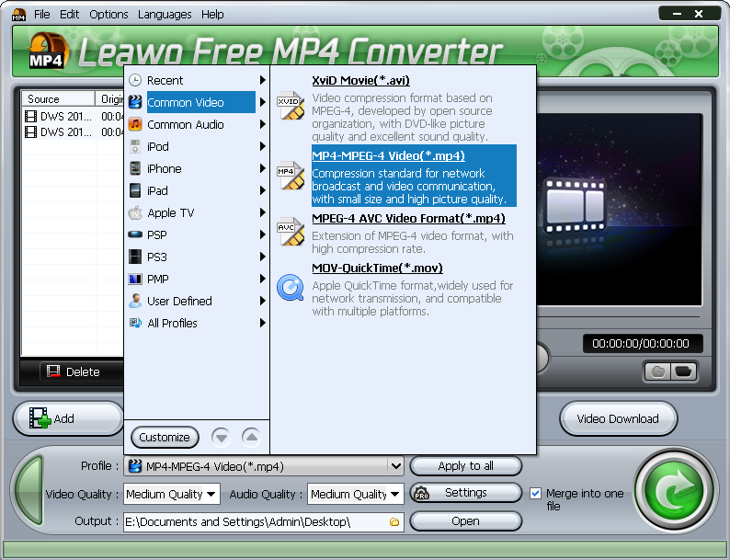Click the Leawo MP4 logo in the banner
The image size is (730, 560).
[48, 51]
